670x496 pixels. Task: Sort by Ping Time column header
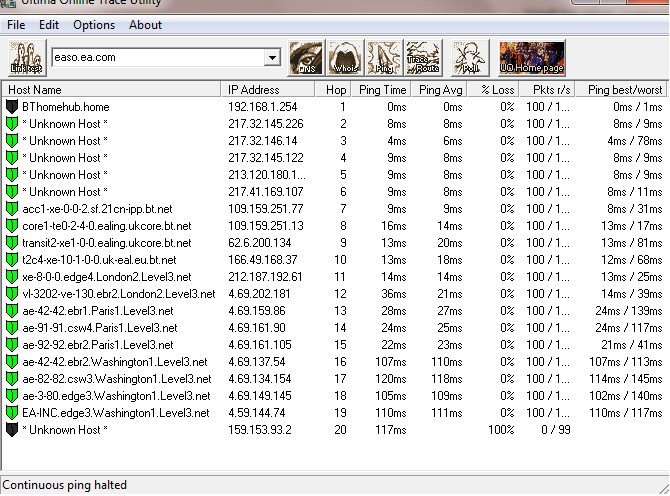(382, 90)
